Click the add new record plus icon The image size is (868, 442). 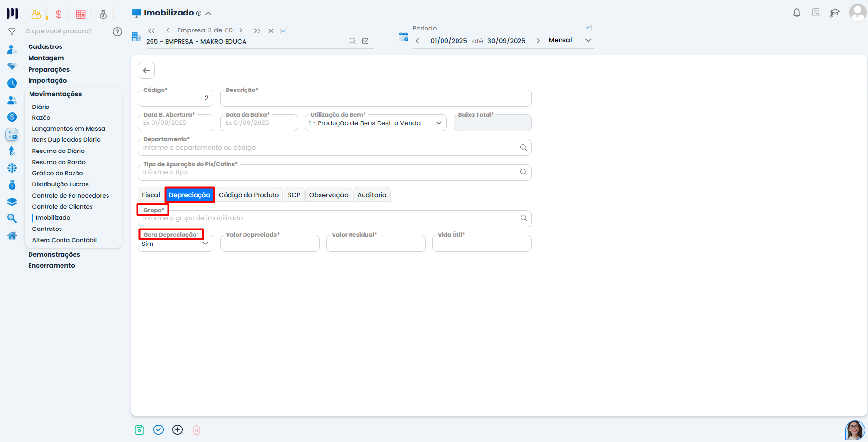click(178, 429)
